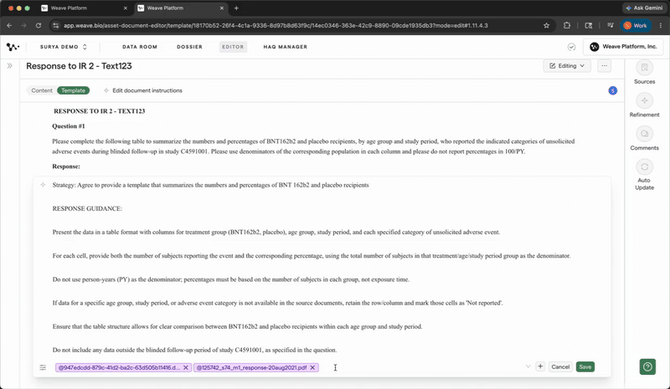Click the sync status check icon
The image size is (670, 389).
point(571,47)
